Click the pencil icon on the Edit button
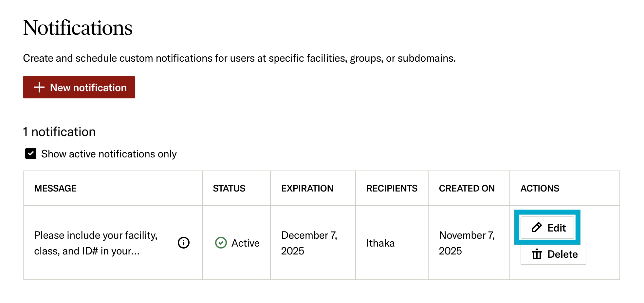The height and width of the screenshot is (303, 644). 536,228
